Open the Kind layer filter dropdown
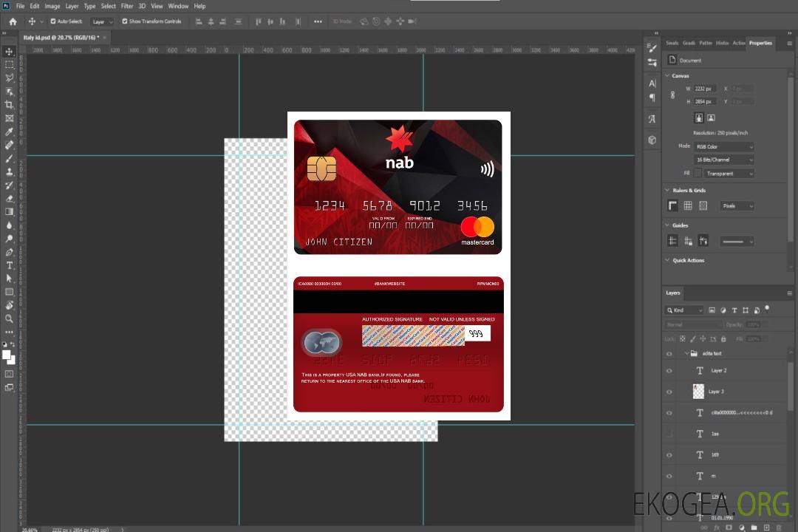798x532 pixels. (684, 310)
